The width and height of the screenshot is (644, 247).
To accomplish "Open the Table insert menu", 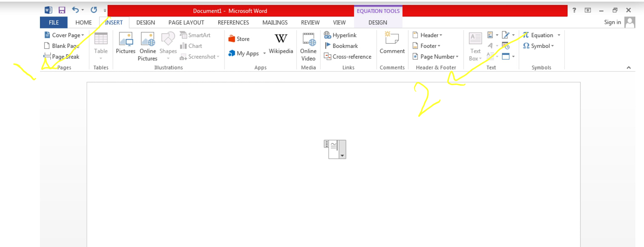I will coord(101,47).
